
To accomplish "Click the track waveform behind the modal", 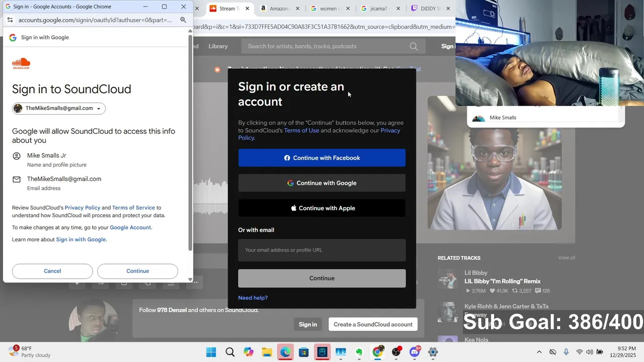I will (x=210, y=196).
